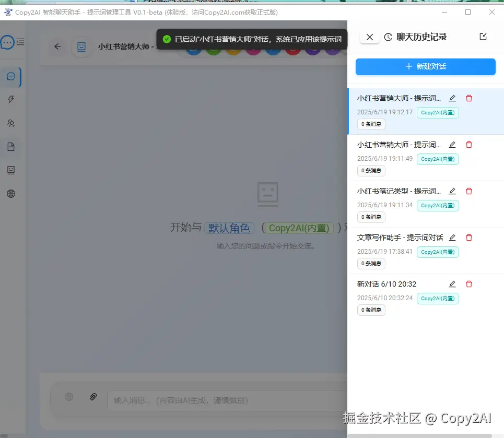Open the lightning quick-prompt sidebar icon
This screenshot has width=504, height=438.
pyautogui.click(x=11, y=99)
